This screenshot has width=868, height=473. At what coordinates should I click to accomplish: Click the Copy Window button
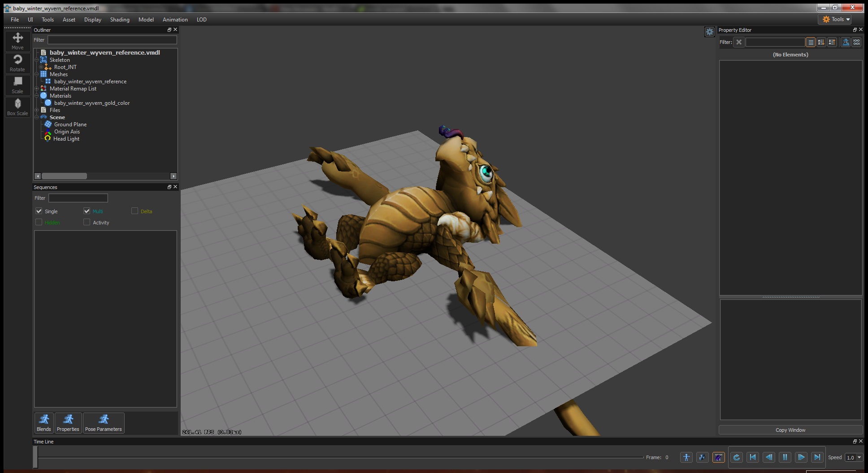[790, 430]
